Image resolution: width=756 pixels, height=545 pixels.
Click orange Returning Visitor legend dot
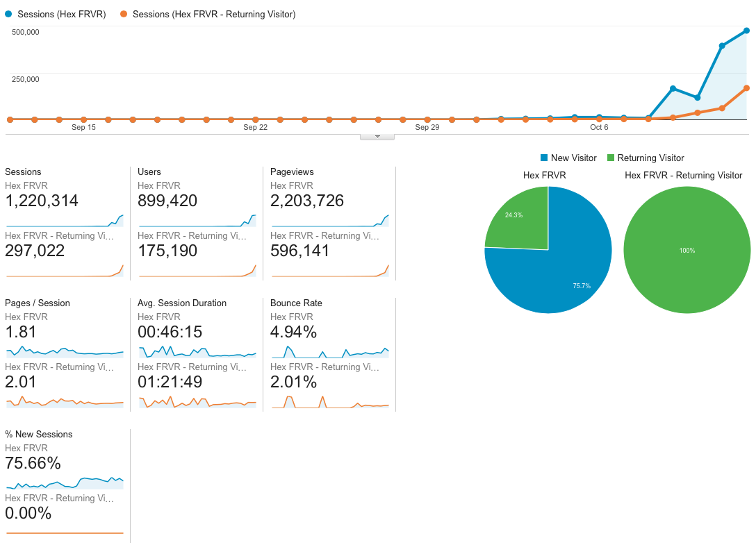click(x=124, y=15)
